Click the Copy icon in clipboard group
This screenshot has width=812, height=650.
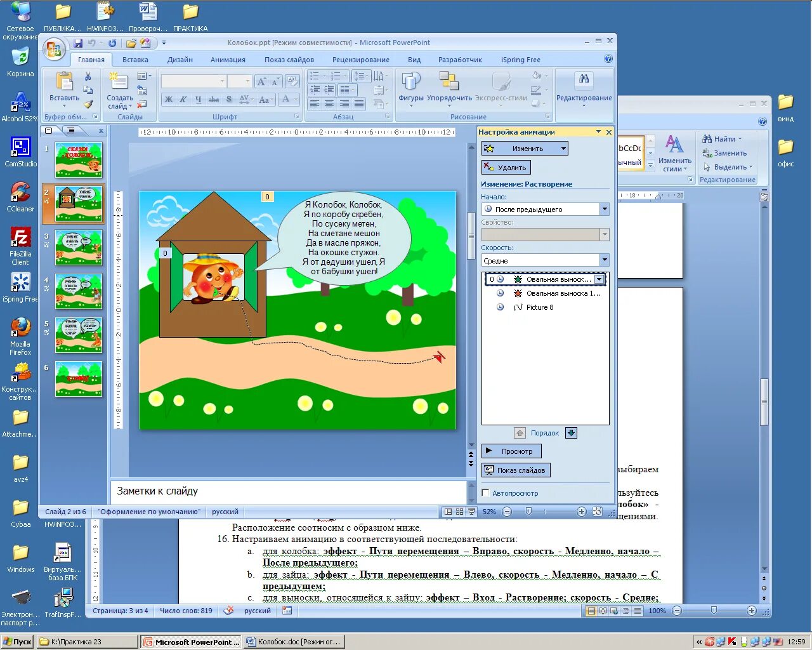pos(88,90)
